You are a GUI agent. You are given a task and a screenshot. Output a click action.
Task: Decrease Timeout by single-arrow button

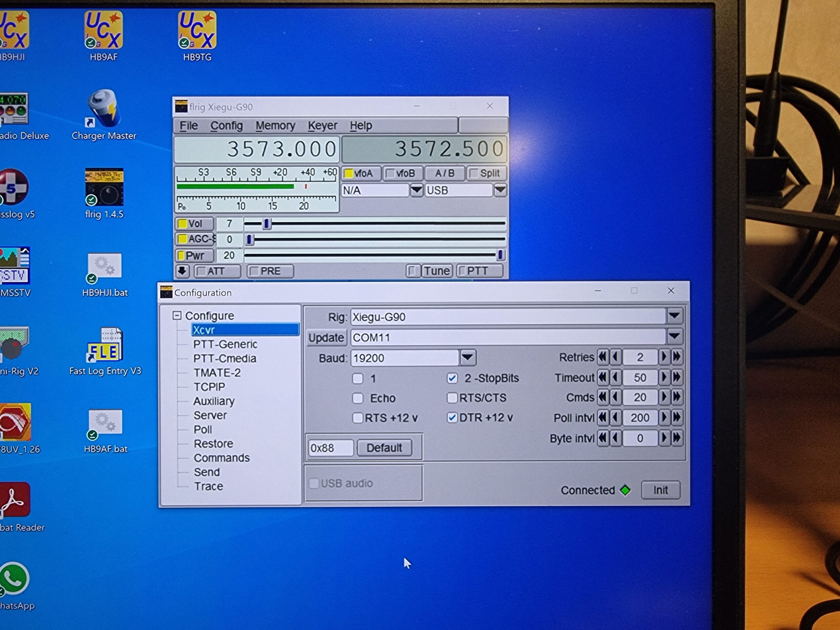615,377
